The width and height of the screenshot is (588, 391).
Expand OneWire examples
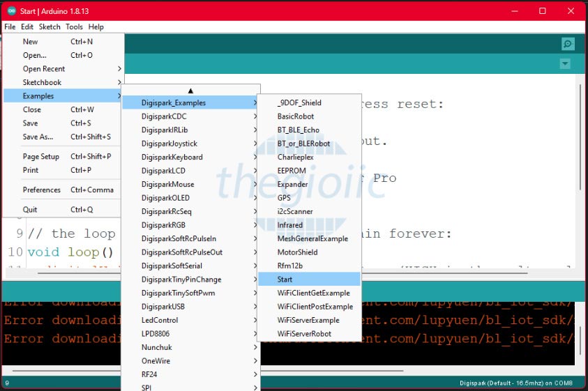[190, 360]
